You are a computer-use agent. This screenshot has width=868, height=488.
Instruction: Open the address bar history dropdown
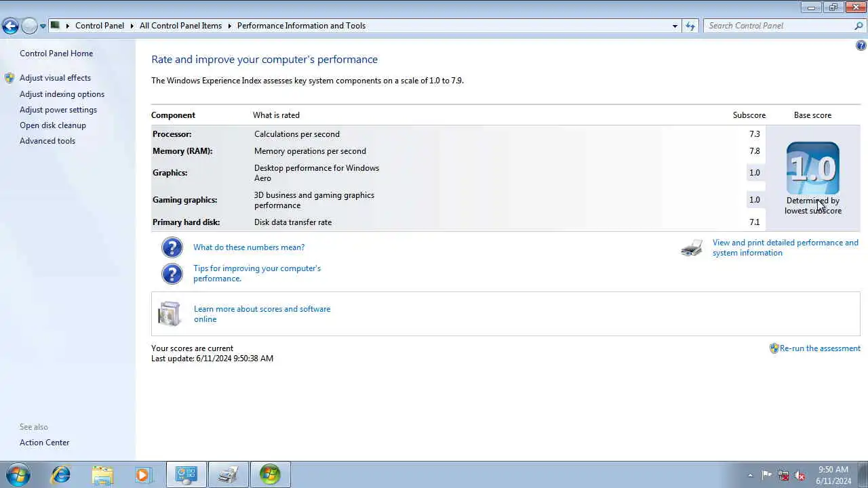coord(675,26)
